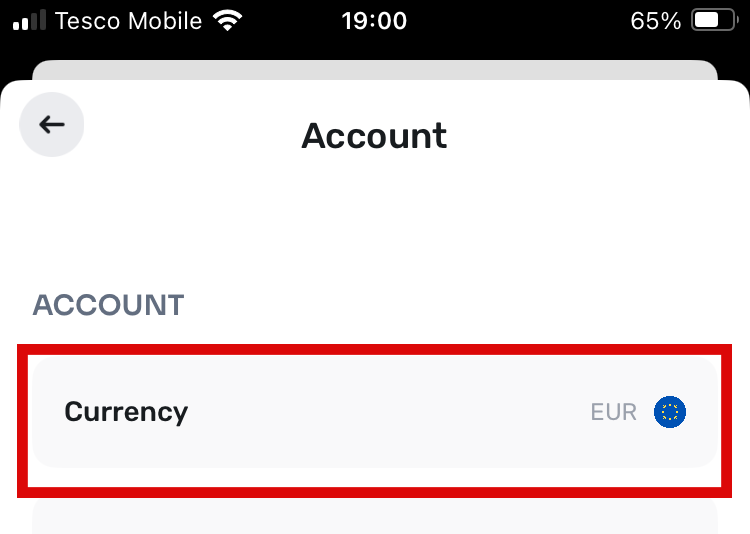This screenshot has height=534, width=750.
Task: Open the partially visible row below Currency
Action: tap(375, 516)
